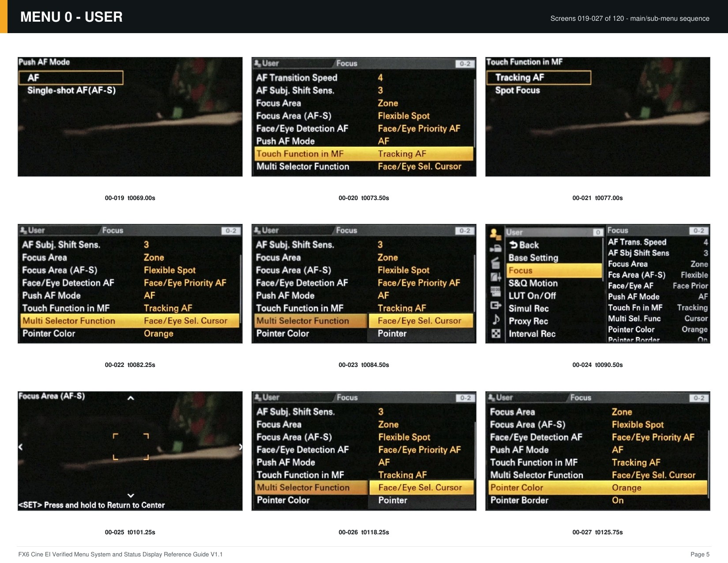728x563 pixels.
Task: Select Focus Area (AF-S) row in screen 00-027
Action: [x=598, y=425]
